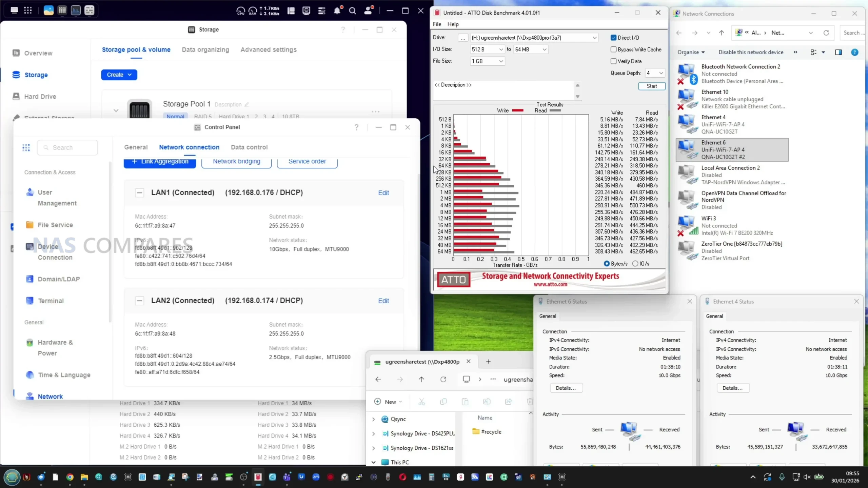Image resolution: width=868 pixels, height=488 pixels.
Task: Uncheck the Direct I/O checkbox
Action: (x=613, y=38)
